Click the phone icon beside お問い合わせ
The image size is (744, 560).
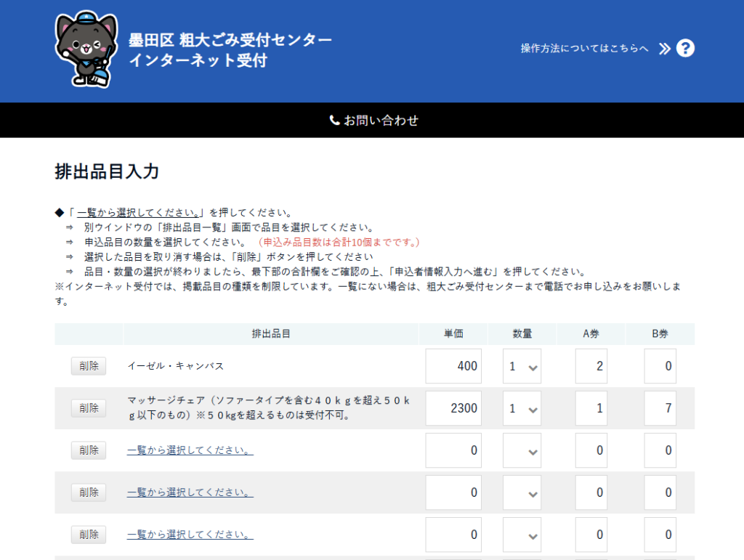click(334, 121)
